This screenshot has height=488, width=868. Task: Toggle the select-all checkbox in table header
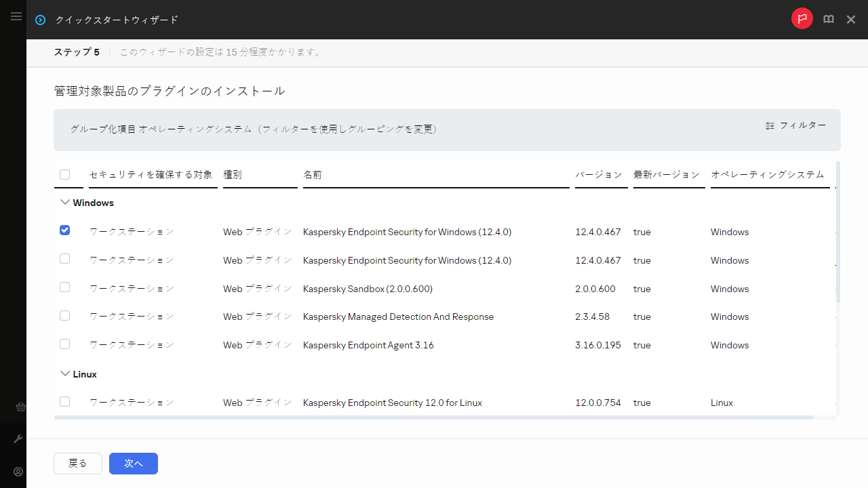65,175
